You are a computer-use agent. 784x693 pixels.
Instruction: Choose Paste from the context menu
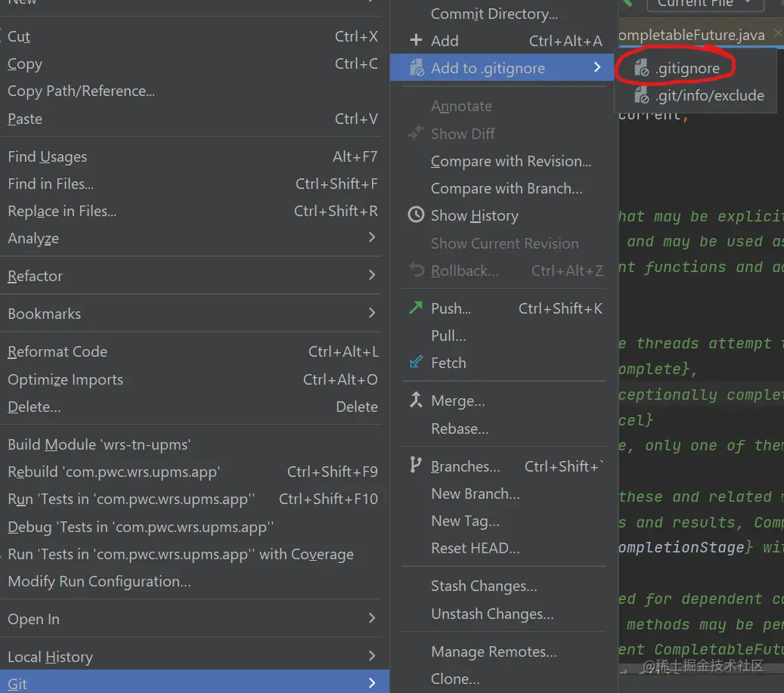click(195, 119)
